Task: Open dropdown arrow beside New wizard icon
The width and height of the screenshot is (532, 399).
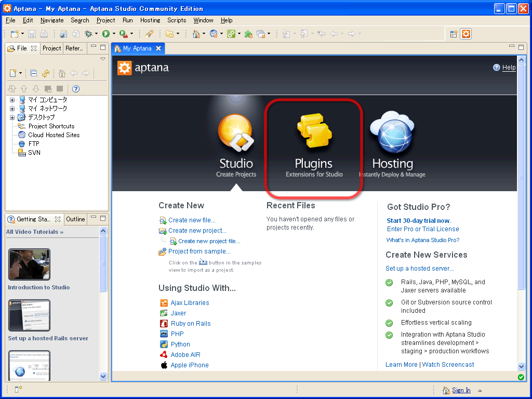Action: coord(22,34)
